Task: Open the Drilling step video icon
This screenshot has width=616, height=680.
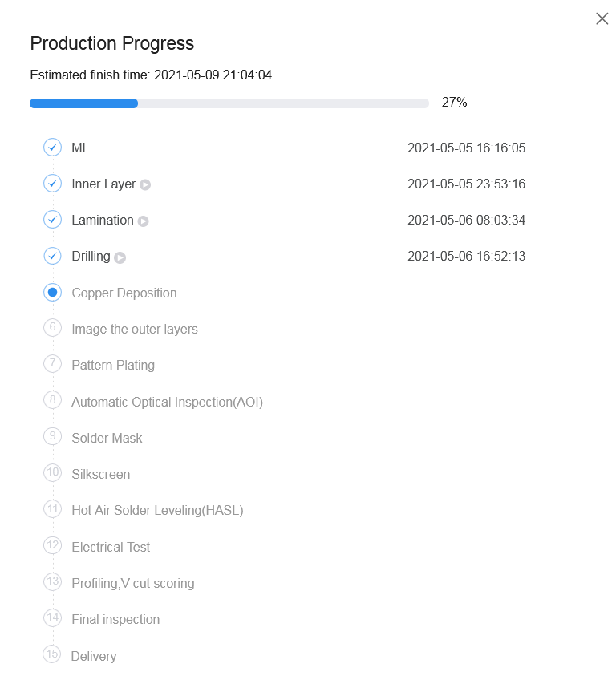Action: click(120, 257)
